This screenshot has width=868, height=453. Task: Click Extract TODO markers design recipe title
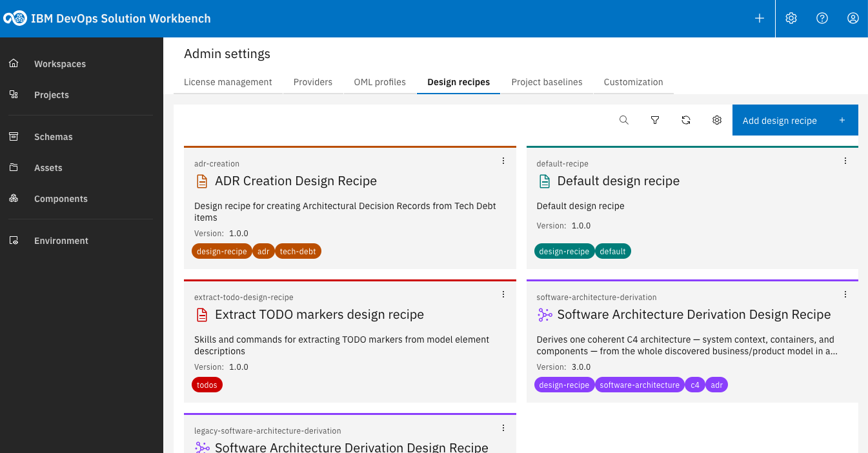pyautogui.click(x=319, y=315)
